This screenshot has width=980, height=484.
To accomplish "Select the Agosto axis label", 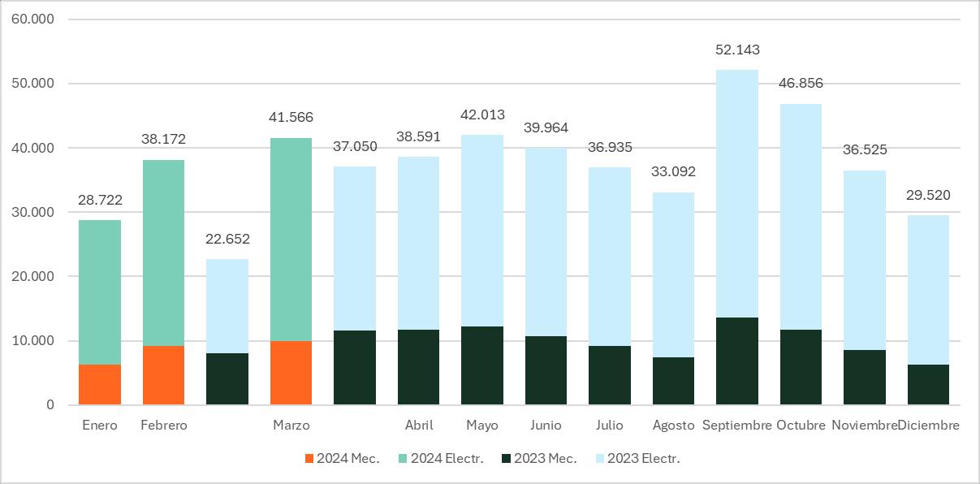I will point(673,426).
